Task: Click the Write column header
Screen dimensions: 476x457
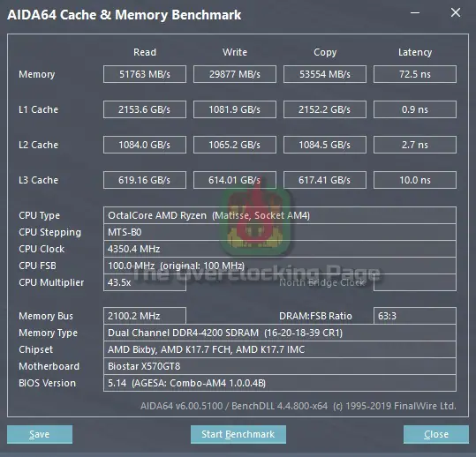Action: click(235, 52)
